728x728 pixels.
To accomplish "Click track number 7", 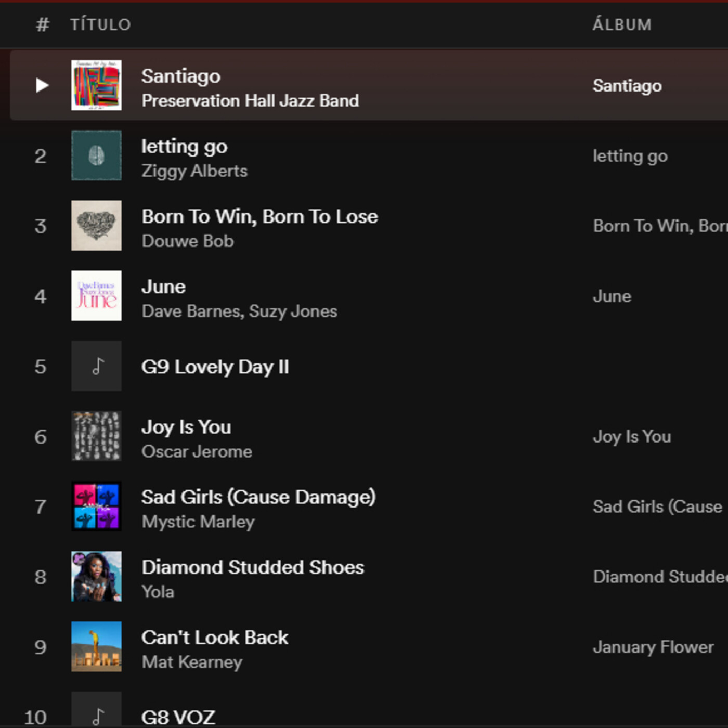I will (x=41, y=507).
